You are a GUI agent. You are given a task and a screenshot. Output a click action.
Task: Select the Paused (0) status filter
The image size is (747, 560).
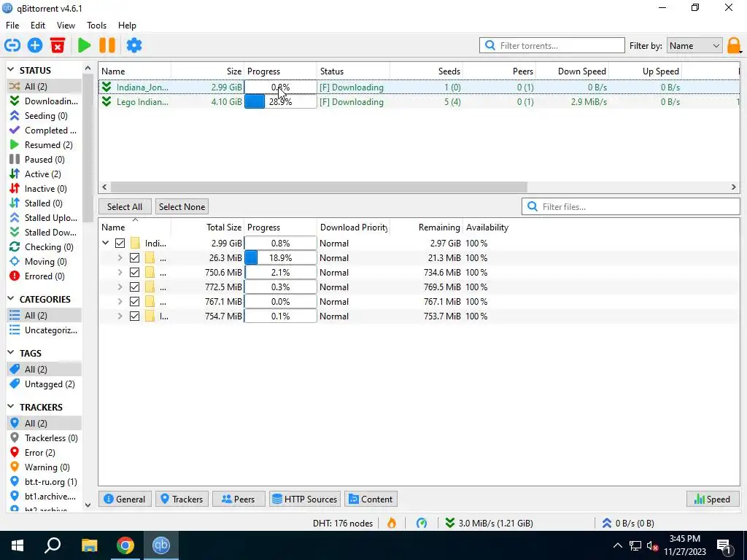click(x=44, y=160)
